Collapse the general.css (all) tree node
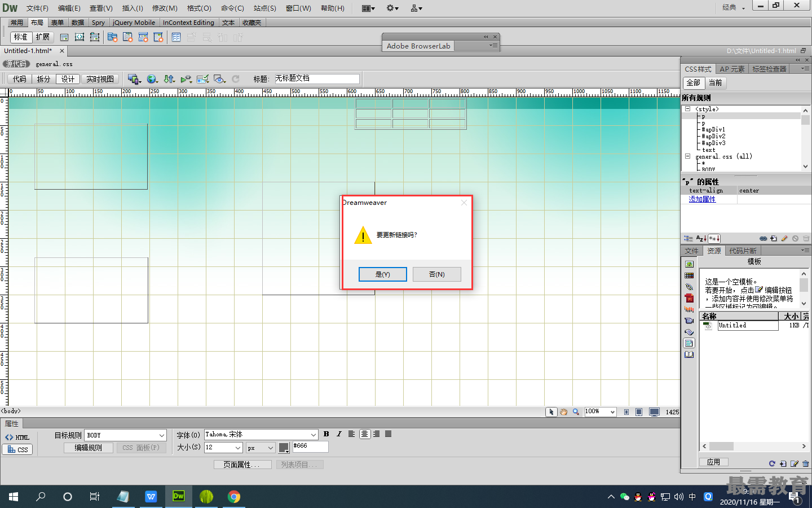This screenshot has width=812, height=508. pos(687,156)
